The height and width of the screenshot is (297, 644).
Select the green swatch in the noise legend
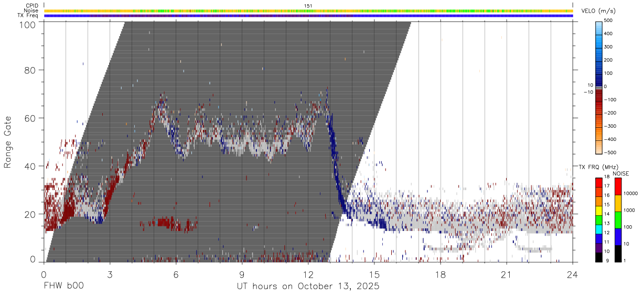617,220
